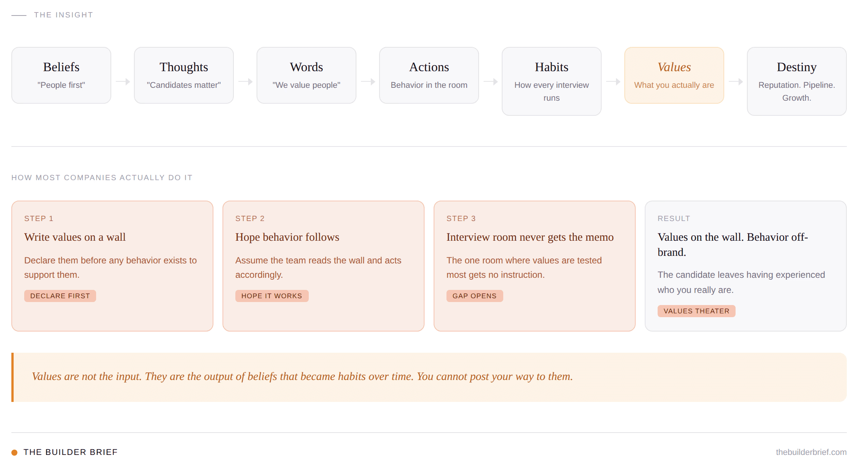Click the arrow between Actions and Habits
The image size is (868, 464).
[490, 81]
